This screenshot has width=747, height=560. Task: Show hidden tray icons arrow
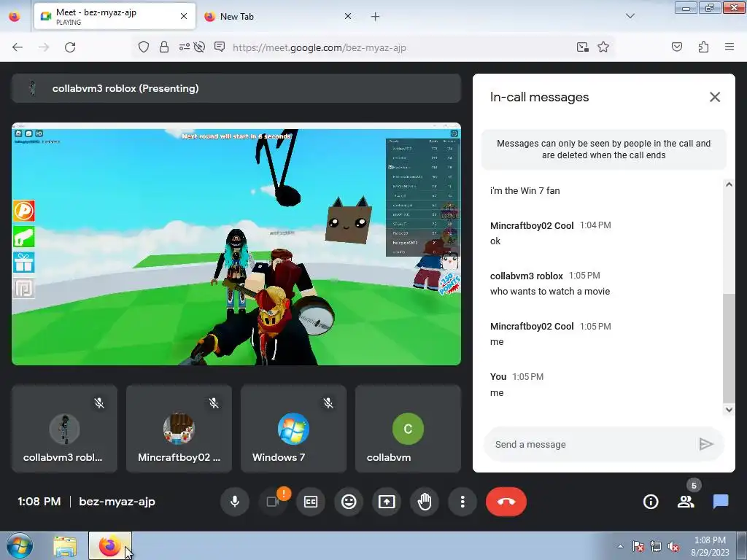coord(620,546)
